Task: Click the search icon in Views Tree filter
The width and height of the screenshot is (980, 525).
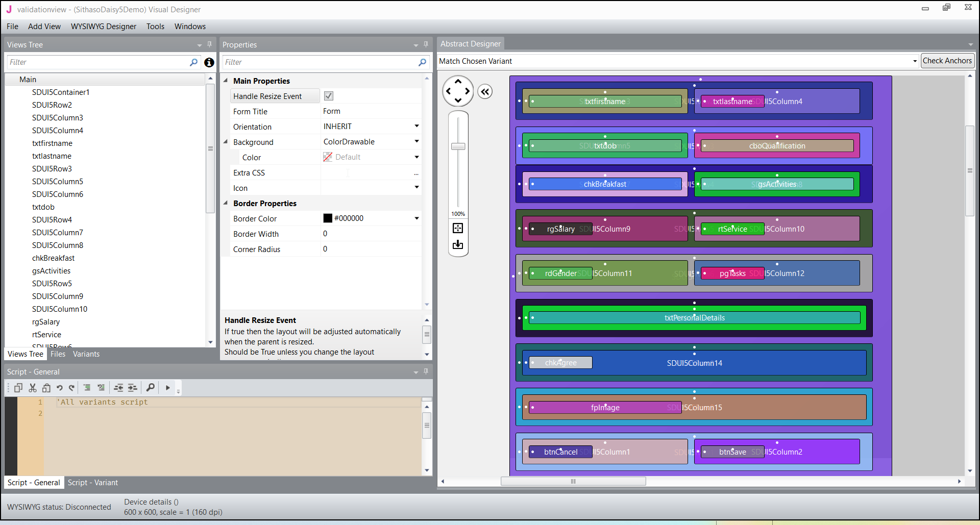Action: 193,62
